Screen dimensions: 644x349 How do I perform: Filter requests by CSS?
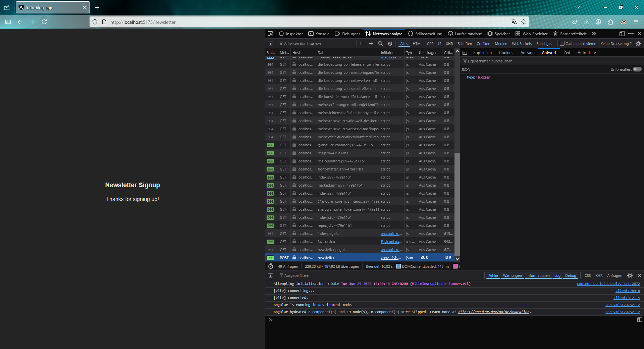tap(430, 44)
